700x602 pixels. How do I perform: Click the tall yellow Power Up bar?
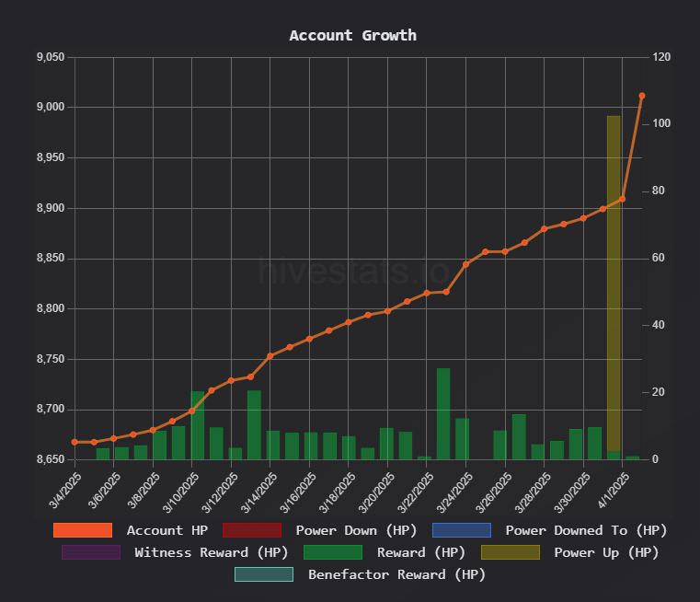614,284
